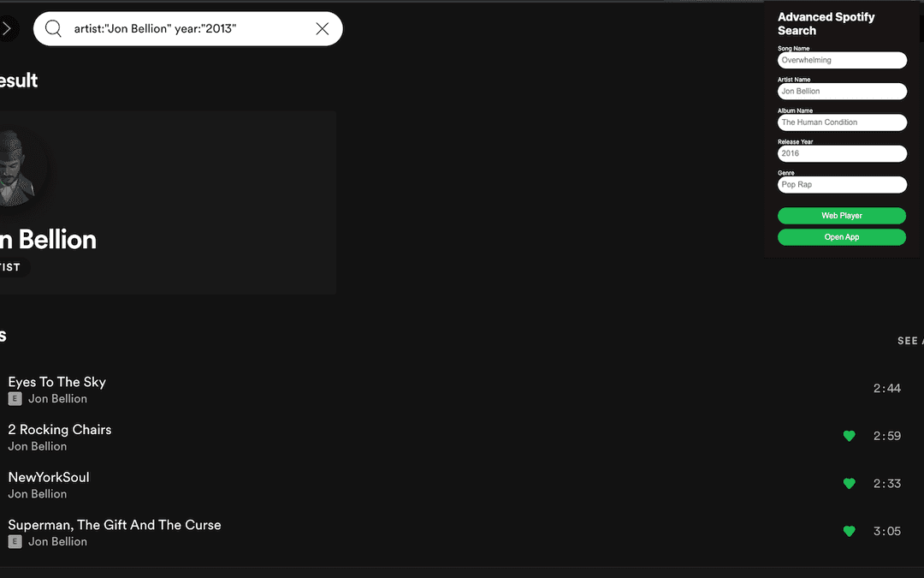
Task: Play Superman, The Gift And The Curse
Action: tap(115, 525)
